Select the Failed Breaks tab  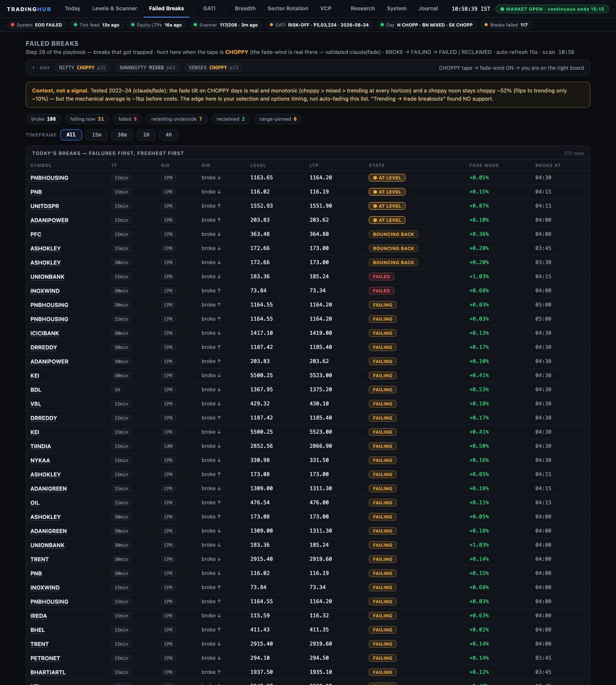166,9
